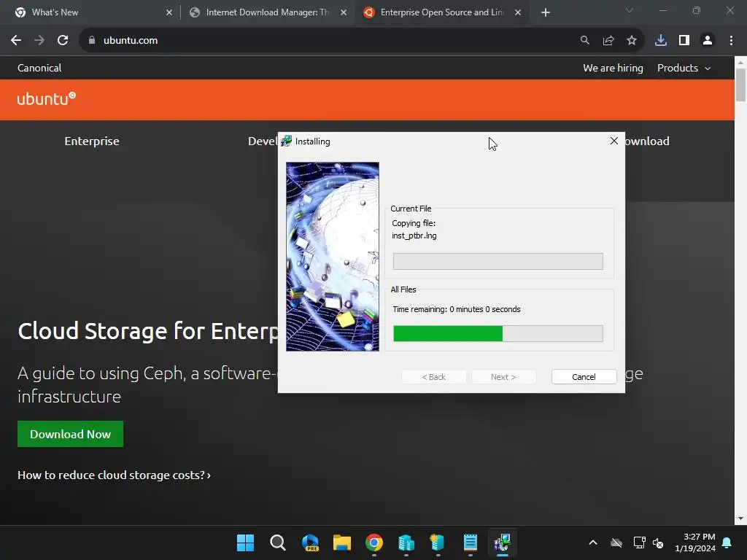Click the ubuntu logo
The width and height of the screenshot is (747, 560).
[x=46, y=98]
